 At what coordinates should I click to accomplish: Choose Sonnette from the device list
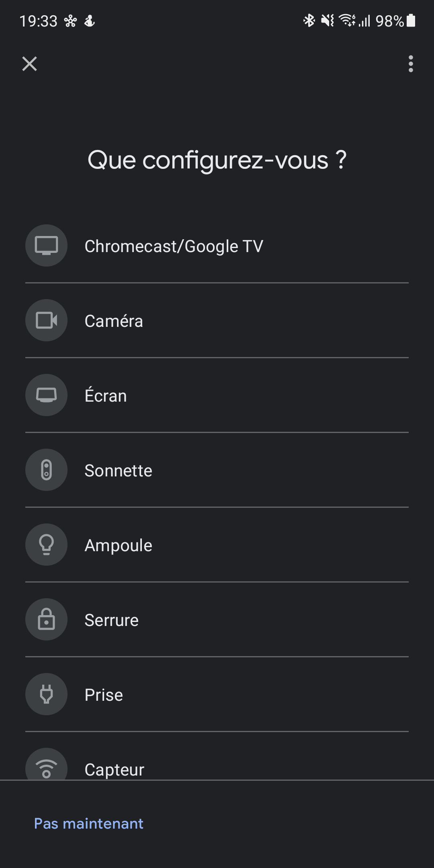click(217, 470)
